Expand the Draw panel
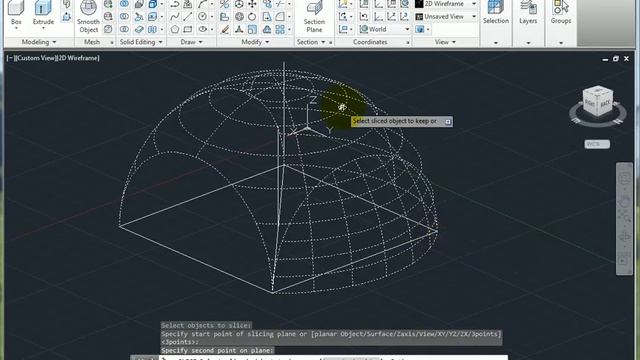 tap(191, 42)
